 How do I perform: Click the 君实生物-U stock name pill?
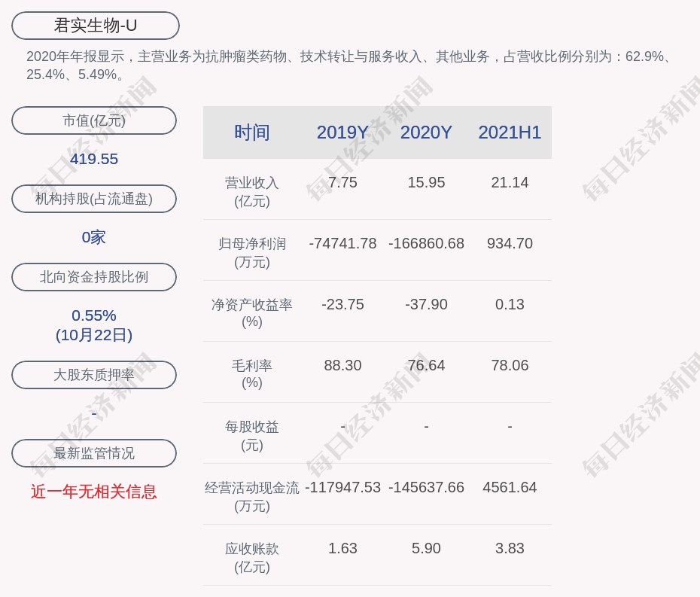[96, 26]
